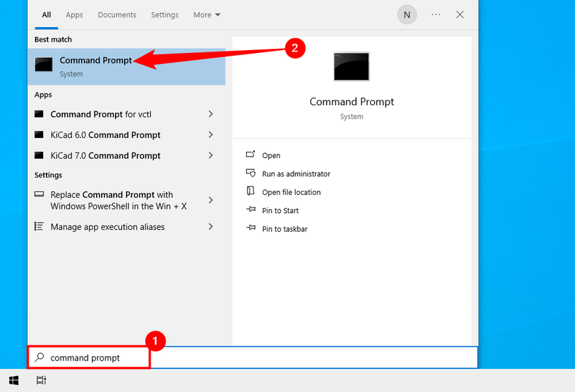The height and width of the screenshot is (392, 575).
Task: Expand KiCad 6.0 Command Prompt arrow
Action: tap(210, 135)
